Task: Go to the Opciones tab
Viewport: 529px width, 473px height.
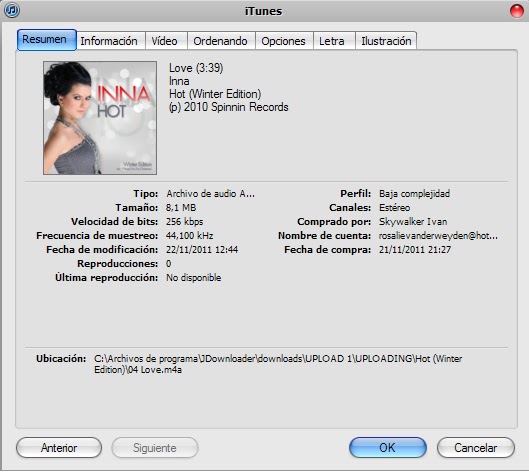Action: [x=284, y=41]
